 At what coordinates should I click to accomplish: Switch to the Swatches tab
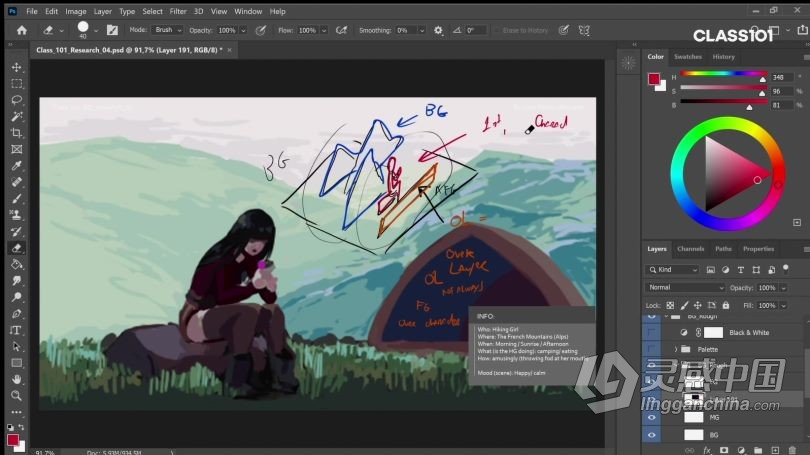[688, 57]
